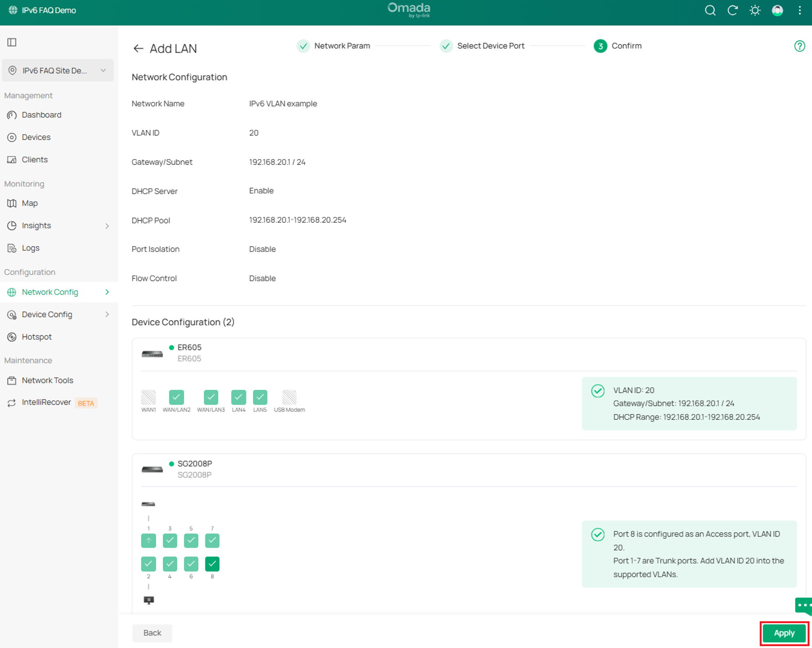Viewport: 812px width, 648px height.
Task: Click the Apply button
Action: [784, 633]
